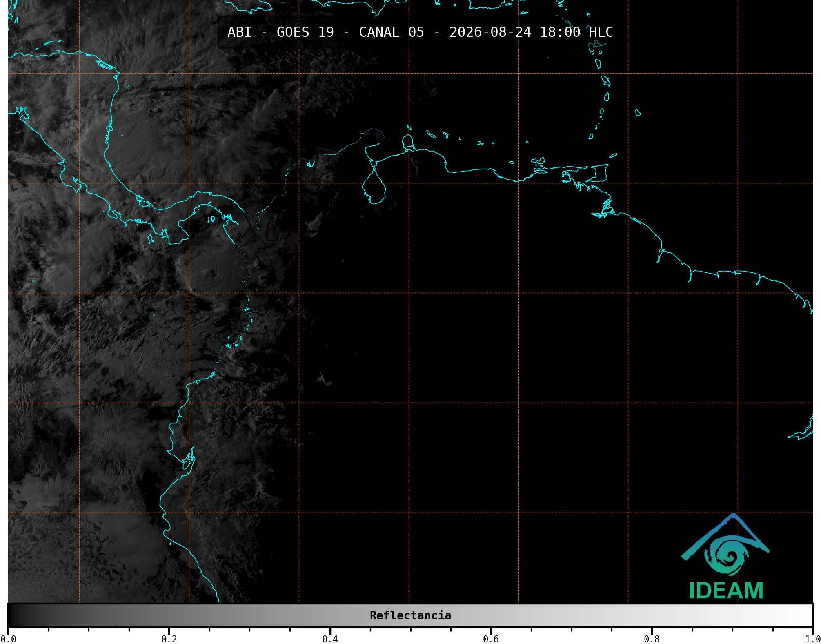Click the 0.4 tick label on colorbar
Image resolution: width=821 pixels, height=644 pixels.
point(330,639)
